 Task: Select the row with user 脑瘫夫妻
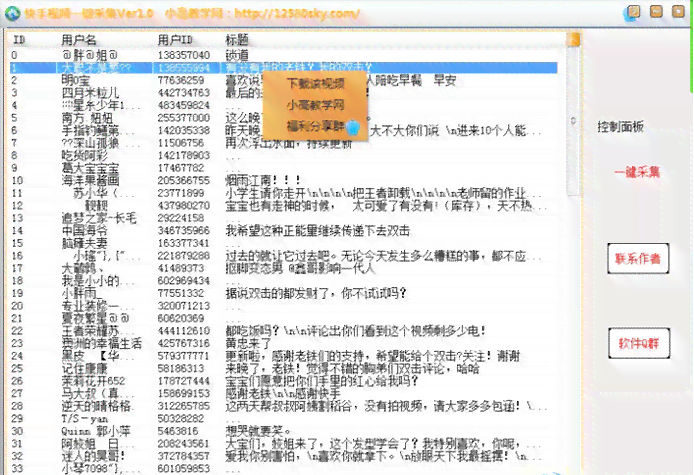click(x=283, y=243)
